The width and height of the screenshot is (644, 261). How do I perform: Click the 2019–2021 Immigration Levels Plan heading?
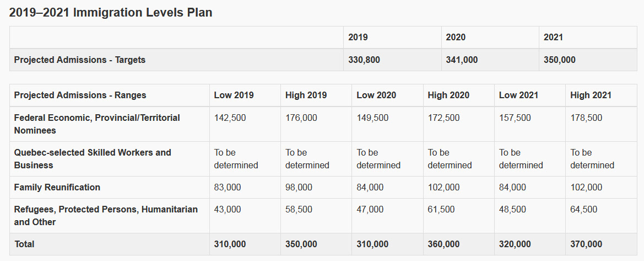(111, 12)
